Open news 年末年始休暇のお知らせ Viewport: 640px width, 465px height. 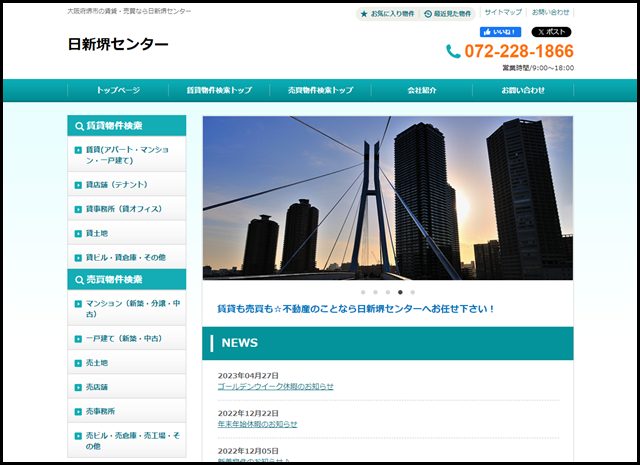pyautogui.click(x=258, y=424)
